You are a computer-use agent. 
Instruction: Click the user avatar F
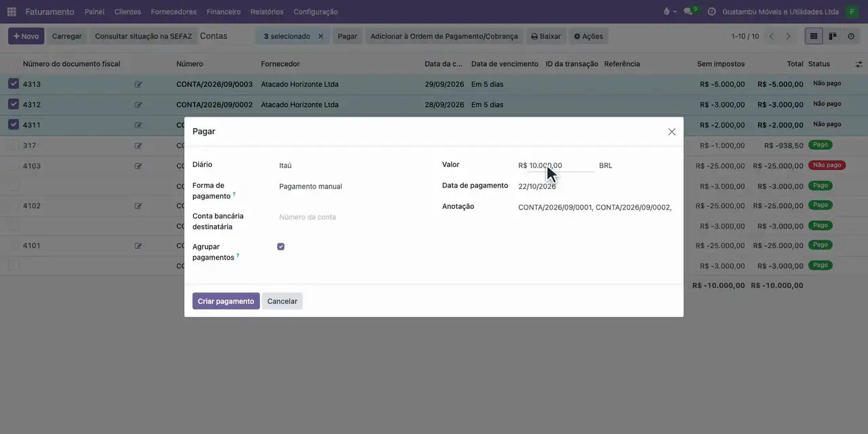point(852,12)
